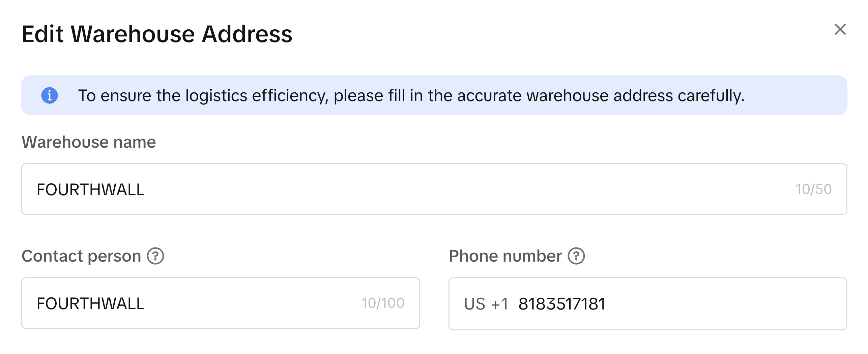Focus empty space in Contact person input

pyautogui.click(x=253, y=303)
